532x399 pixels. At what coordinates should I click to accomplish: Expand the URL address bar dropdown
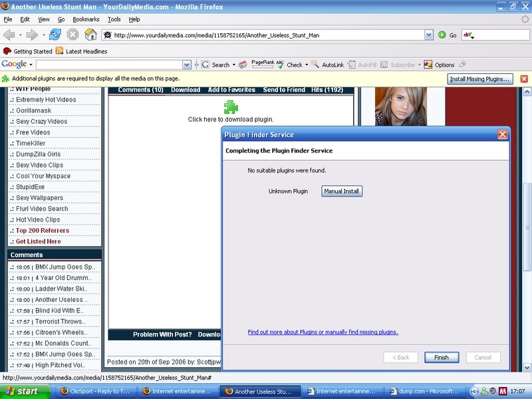pos(429,35)
